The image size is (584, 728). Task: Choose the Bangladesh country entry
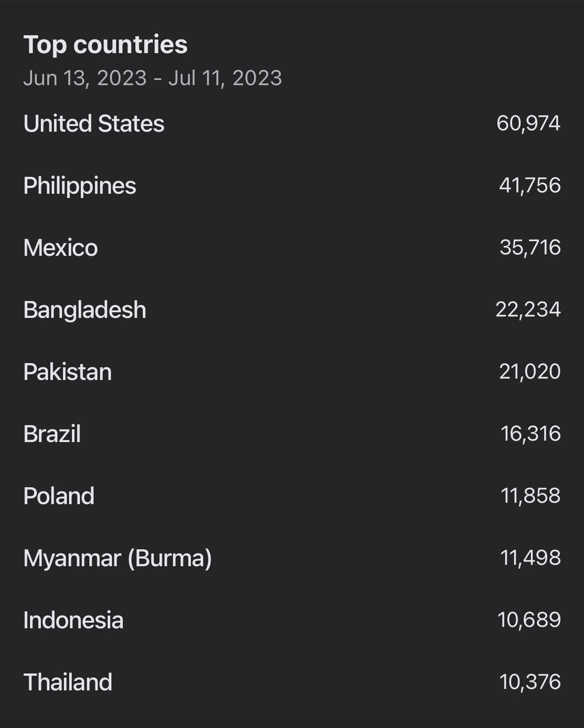[x=85, y=310]
